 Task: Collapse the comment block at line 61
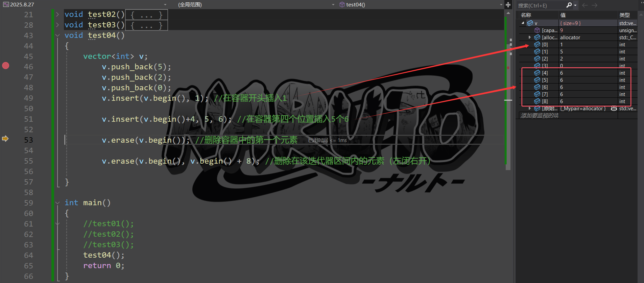coord(57,224)
